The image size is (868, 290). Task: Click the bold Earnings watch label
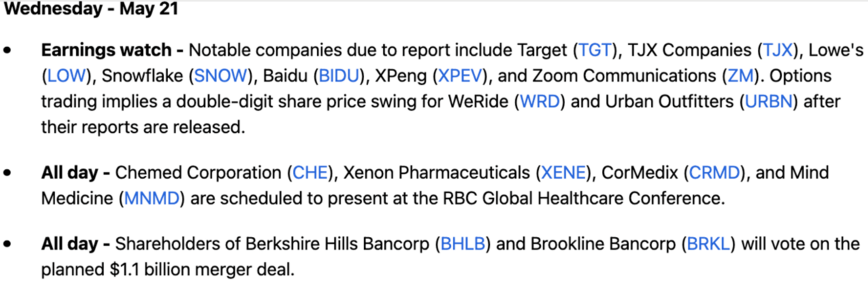pyautogui.click(x=113, y=51)
